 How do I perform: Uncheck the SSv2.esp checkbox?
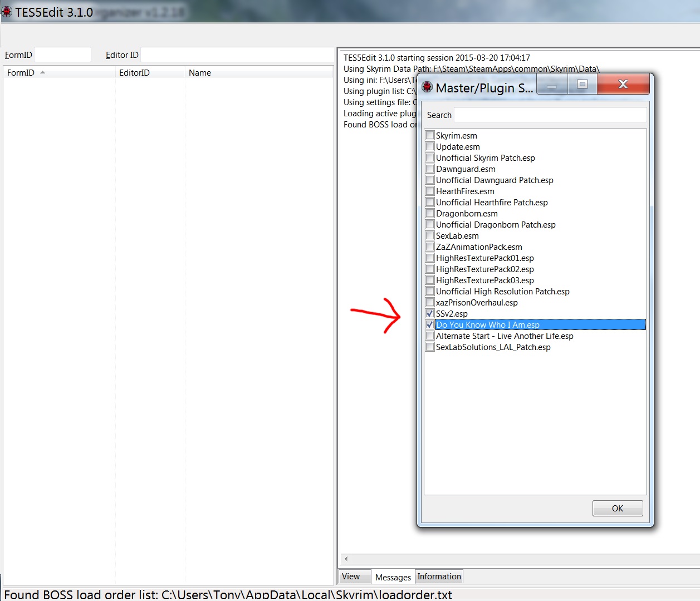point(430,314)
